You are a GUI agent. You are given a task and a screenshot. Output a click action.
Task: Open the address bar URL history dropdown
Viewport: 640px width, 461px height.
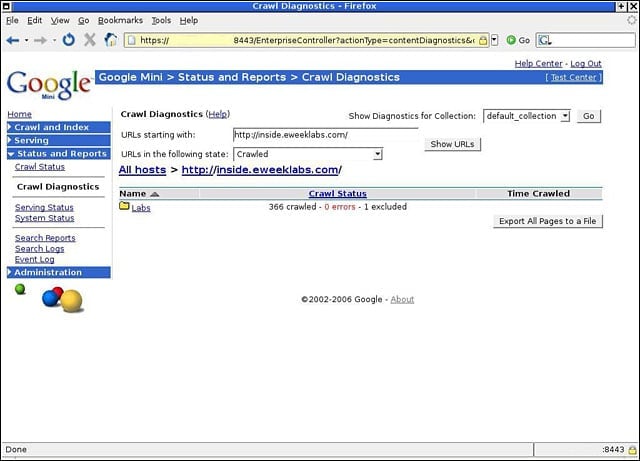tap(494, 40)
